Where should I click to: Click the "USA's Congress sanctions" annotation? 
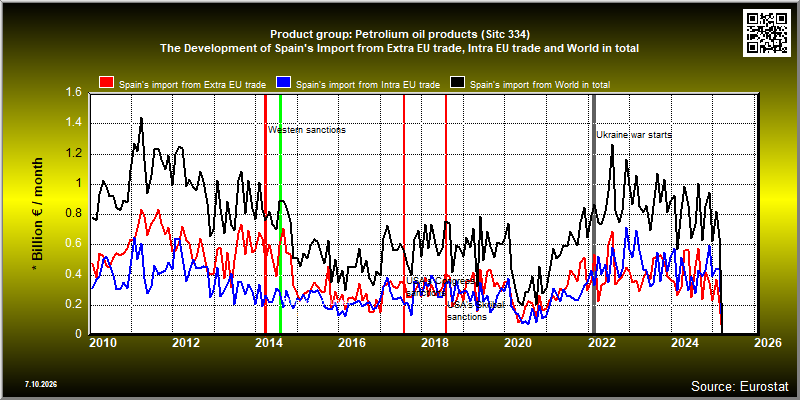(441, 287)
